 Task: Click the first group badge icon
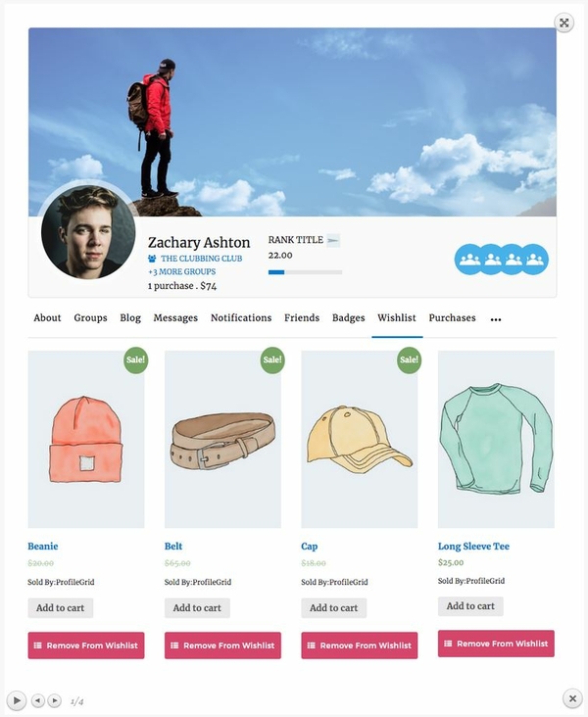pyautogui.click(x=469, y=260)
